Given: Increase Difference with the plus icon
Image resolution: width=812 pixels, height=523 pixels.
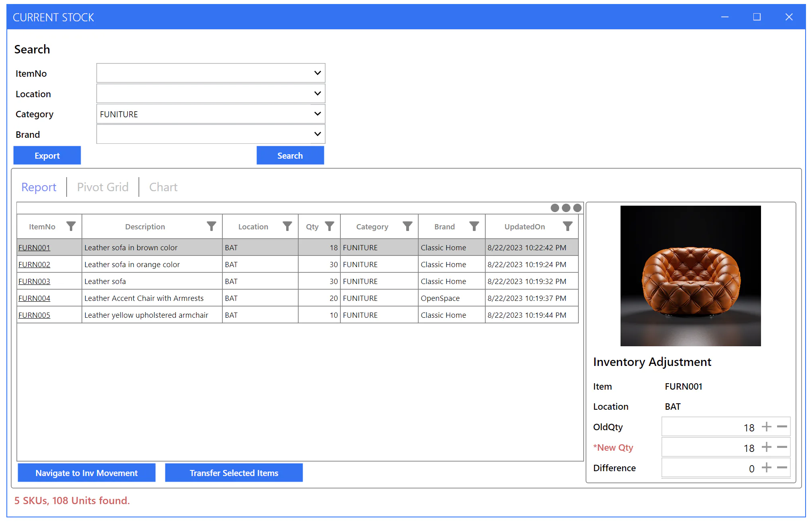Looking at the screenshot, I should pyautogui.click(x=767, y=468).
